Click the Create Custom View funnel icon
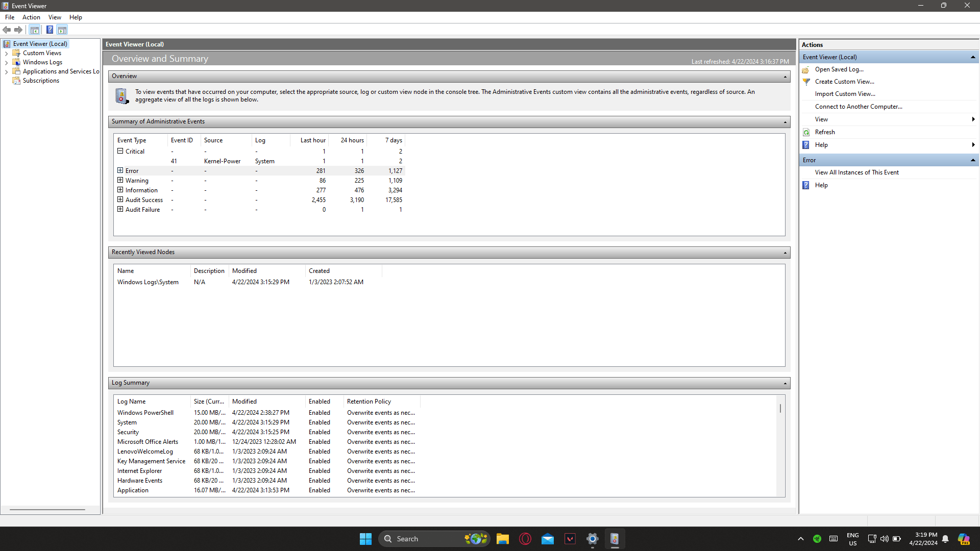 [x=806, y=82]
